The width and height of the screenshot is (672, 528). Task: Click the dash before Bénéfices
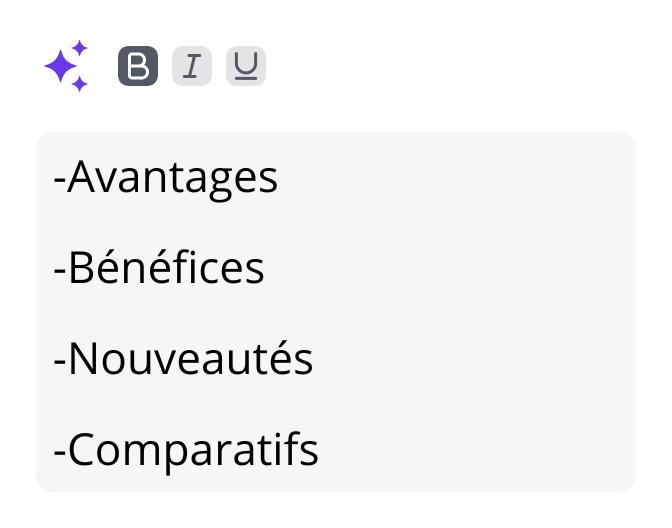pyautogui.click(x=60, y=270)
